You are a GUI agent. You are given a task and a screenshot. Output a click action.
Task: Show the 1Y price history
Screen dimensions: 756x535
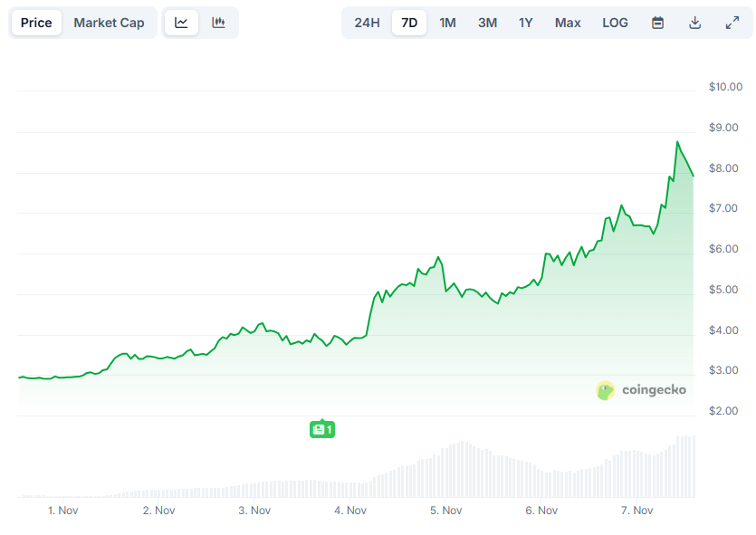click(x=525, y=23)
